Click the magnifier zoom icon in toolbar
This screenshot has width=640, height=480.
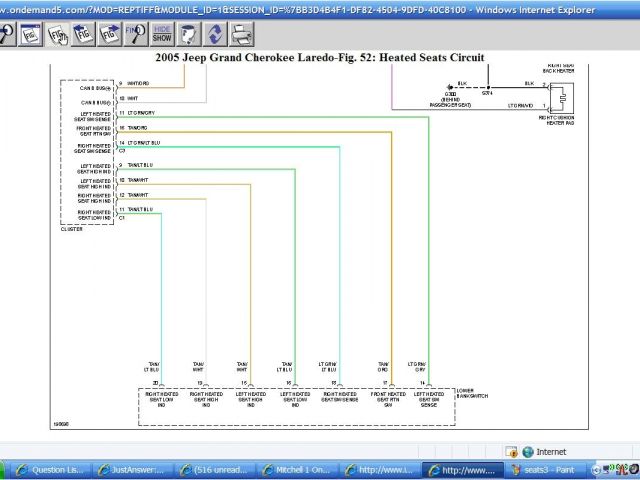pyautogui.click(x=5, y=34)
